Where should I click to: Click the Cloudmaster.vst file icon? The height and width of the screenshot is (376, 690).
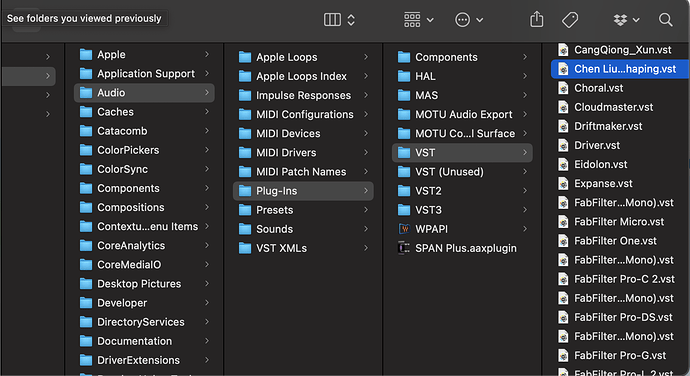click(x=563, y=107)
